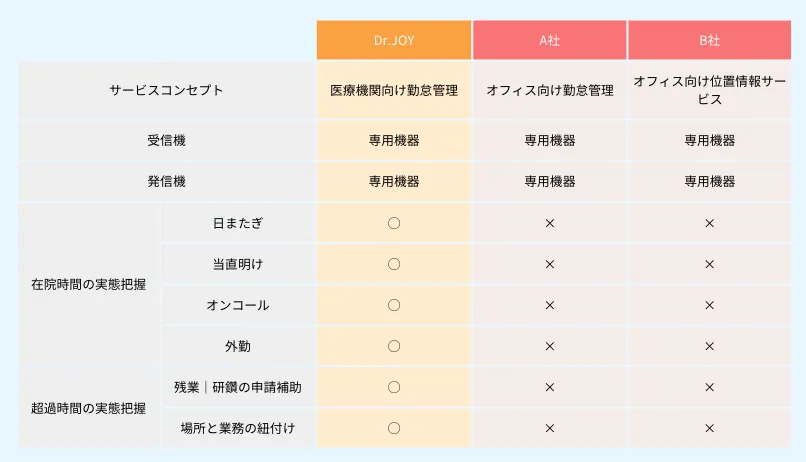Click the circle mark for 日またぎ under Dr.JOY

pyautogui.click(x=394, y=223)
